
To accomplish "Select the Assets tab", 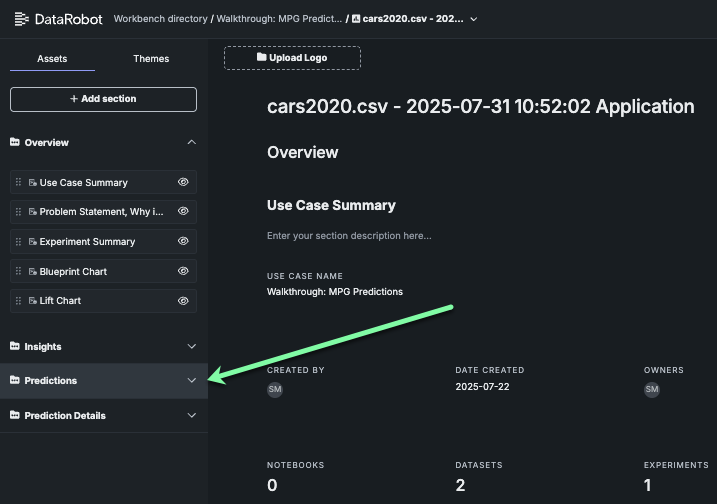I will tap(52, 59).
